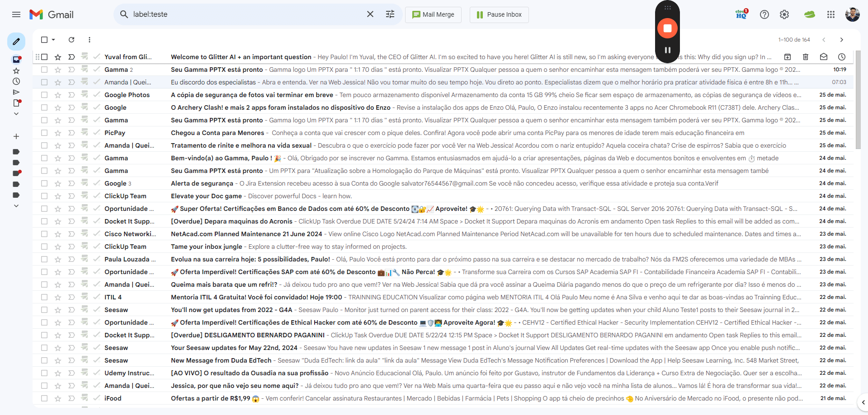The width and height of the screenshot is (868, 415).
Task: Mark the Google Photos email as important
Action: [x=71, y=95]
